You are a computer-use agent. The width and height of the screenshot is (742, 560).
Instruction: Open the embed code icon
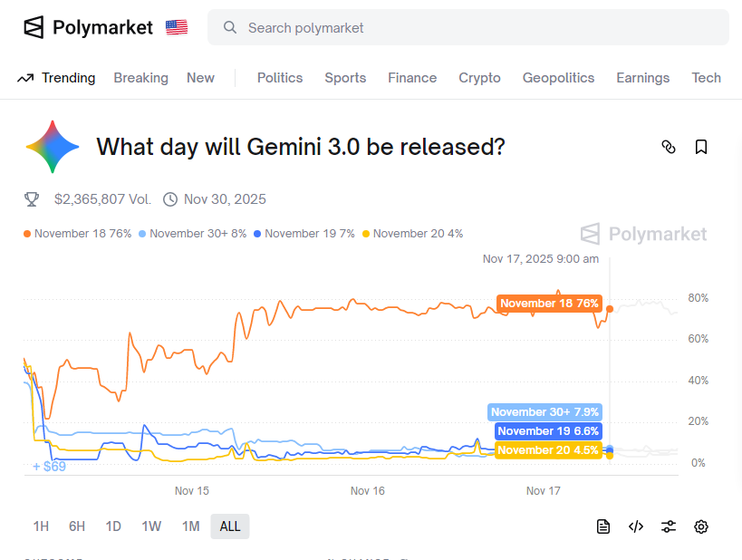636,526
